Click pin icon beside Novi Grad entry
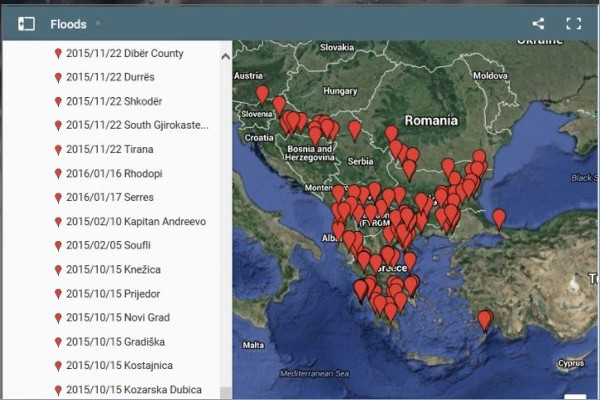The image size is (600, 400). click(58, 318)
